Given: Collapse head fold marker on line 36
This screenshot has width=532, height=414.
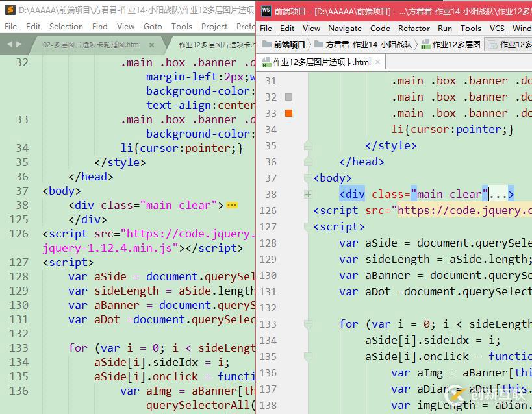Looking at the screenshot, I should pos(308,162).
